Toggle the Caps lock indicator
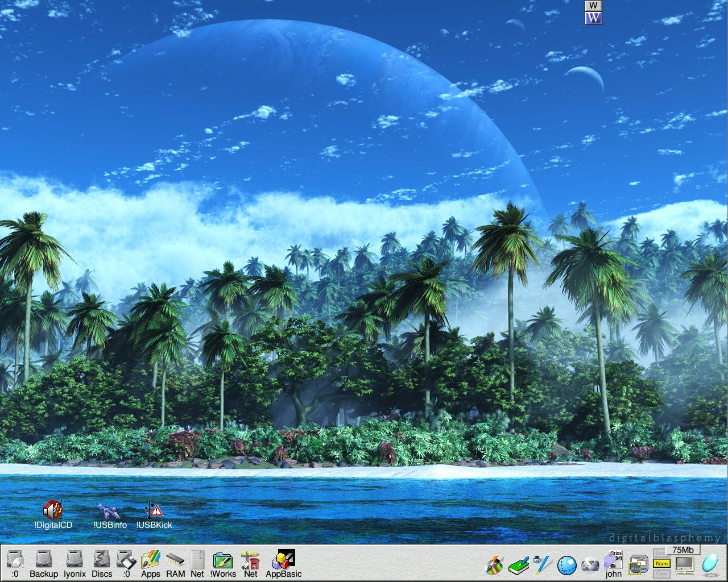The width and height of the screenshot is (728, 582). click(x=661, y=573)
